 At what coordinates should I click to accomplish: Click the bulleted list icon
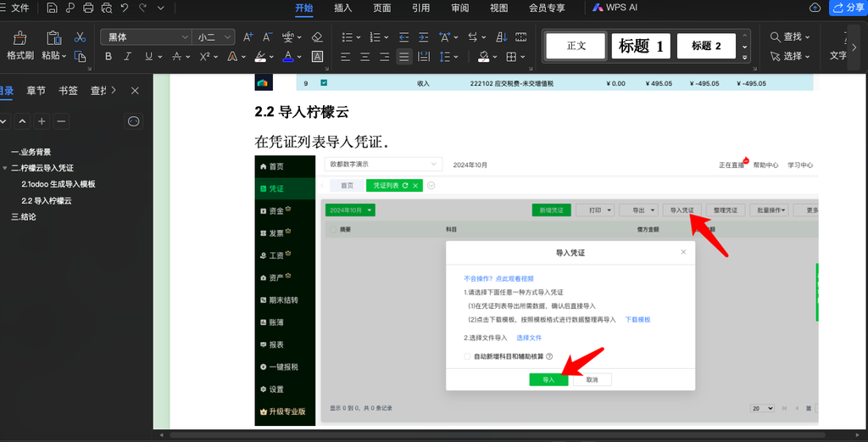(x=347, y=37)
